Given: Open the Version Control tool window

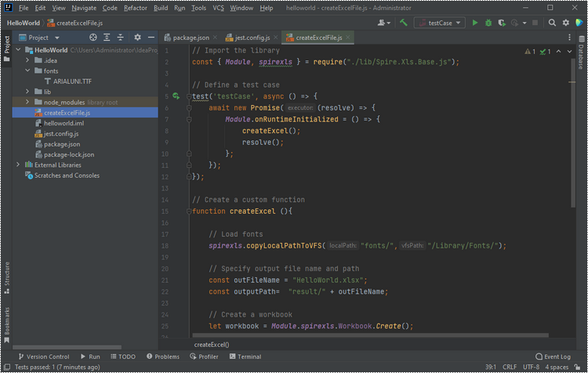Looking at the screenshot, I should coord(44,357).
